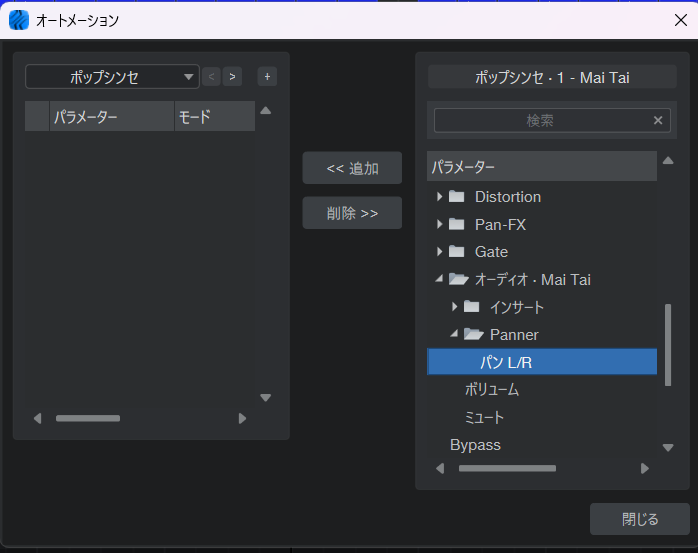Click the left パラメーター column header
698x553 pixels.
coord(112,116)
